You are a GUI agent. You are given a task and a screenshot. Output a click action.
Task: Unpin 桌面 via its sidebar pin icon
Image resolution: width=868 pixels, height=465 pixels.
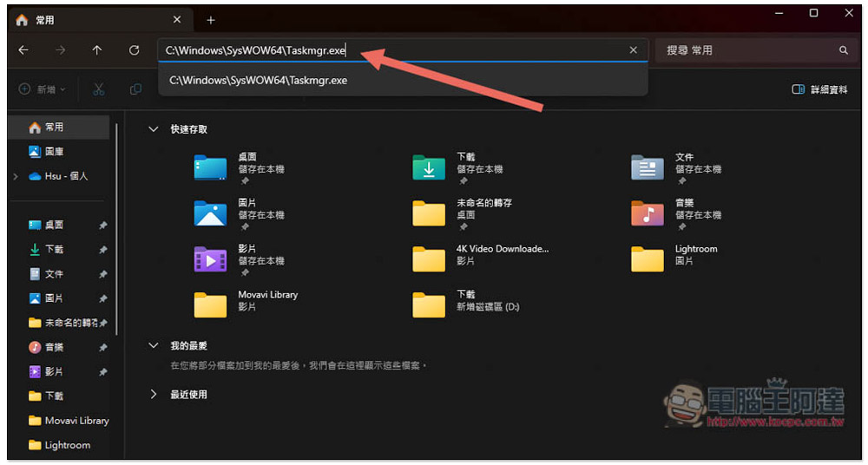pyautogui.click(x=103, y=226)
